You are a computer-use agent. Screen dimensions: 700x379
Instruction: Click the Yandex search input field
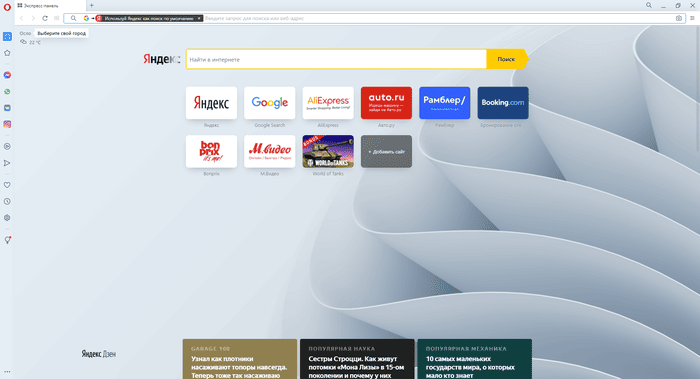click(336, 59)
